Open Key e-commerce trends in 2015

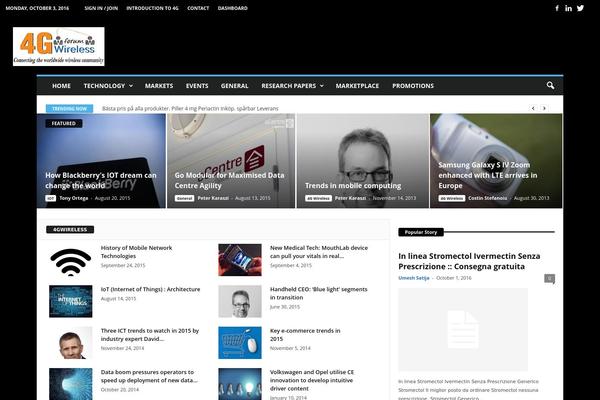[305, 335]
